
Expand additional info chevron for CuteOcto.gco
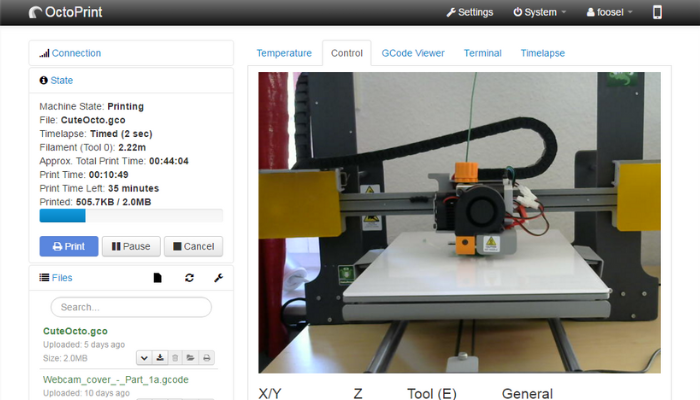[x=145, y=357]
